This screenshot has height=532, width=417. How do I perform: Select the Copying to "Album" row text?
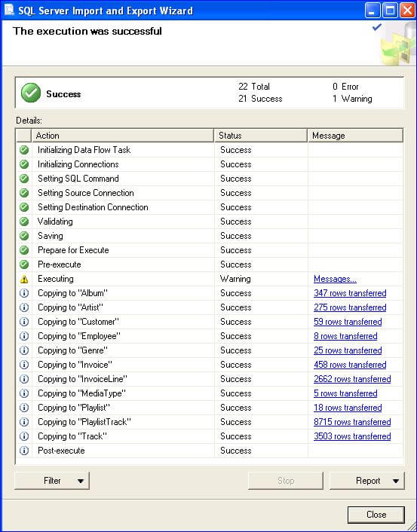pos(72,293)
